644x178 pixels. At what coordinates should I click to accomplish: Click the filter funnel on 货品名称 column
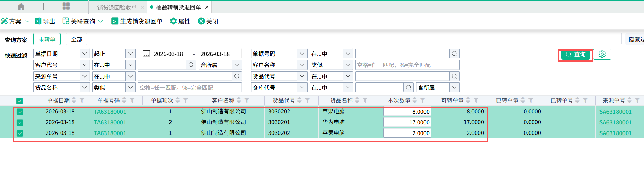pos(365,100)
